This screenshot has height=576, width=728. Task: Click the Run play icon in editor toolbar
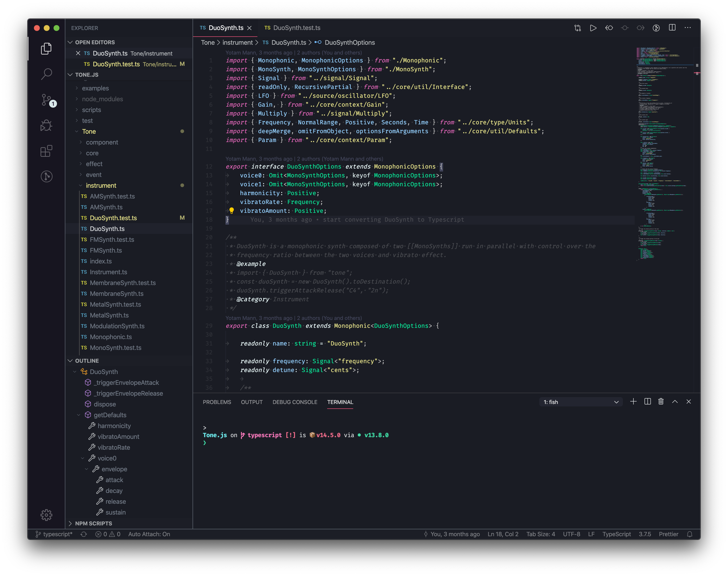pos(593,28)
